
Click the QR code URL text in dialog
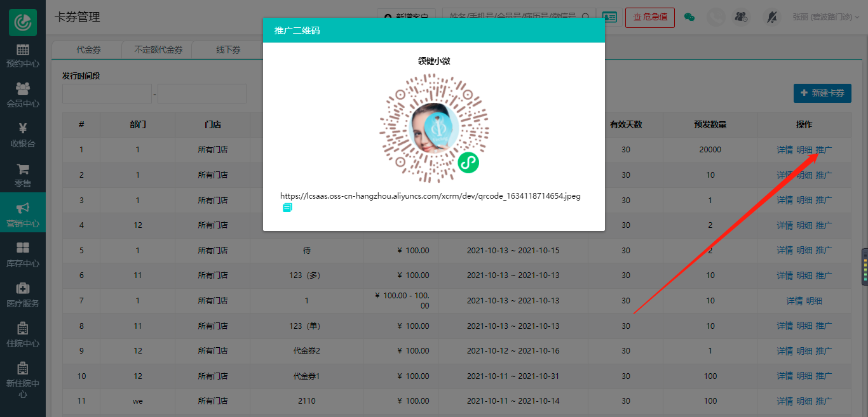click(x=430, y=195)
